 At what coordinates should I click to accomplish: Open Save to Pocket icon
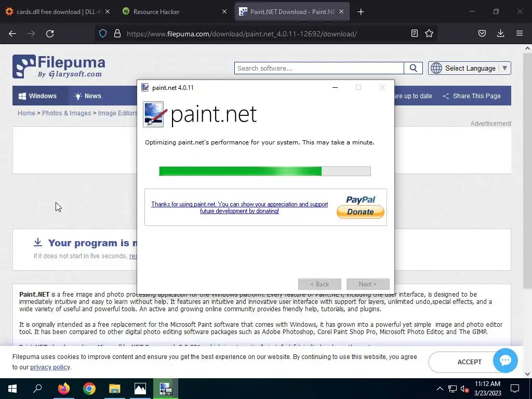pyautogui.click(x=482, y=34)
